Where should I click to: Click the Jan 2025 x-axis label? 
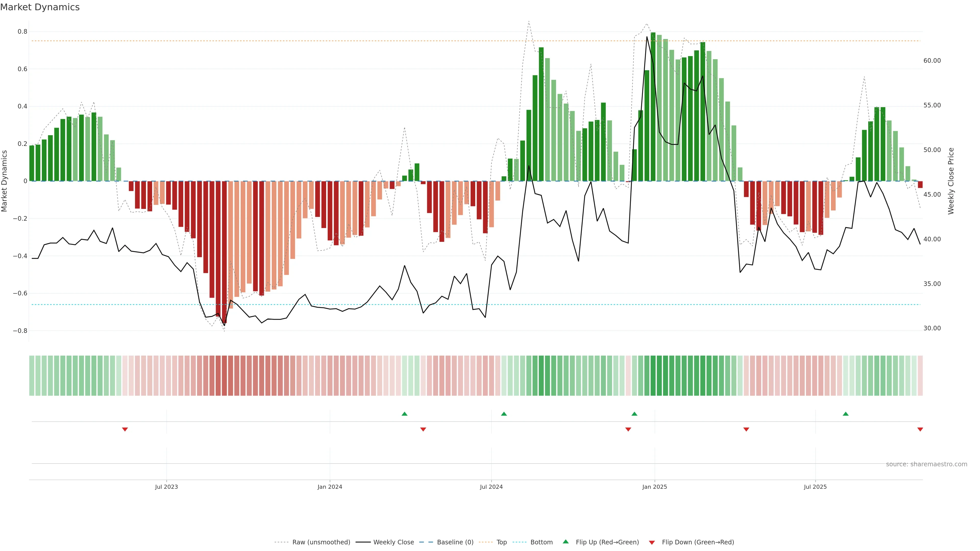(x=654, y=487)
